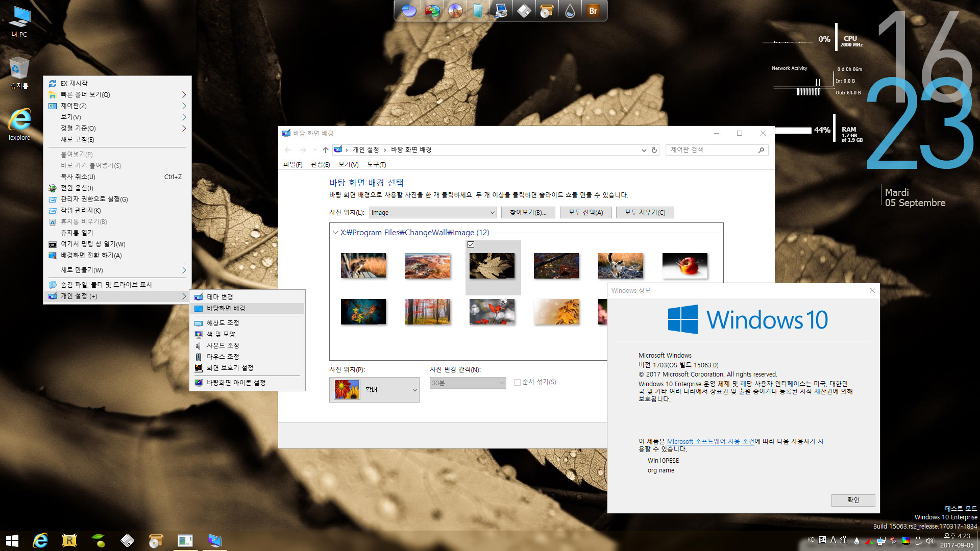Select the autumn forest wallpaper thumbnail

click(x=428, y=312)
